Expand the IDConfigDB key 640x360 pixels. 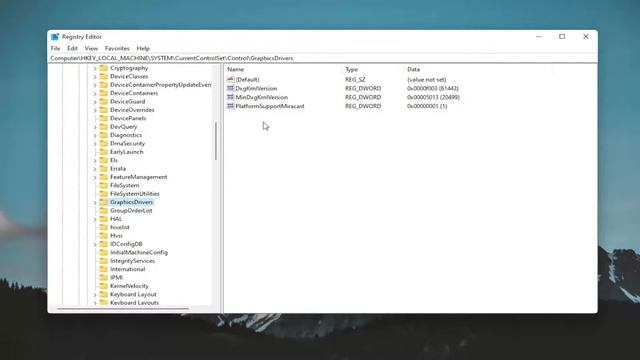pyautogui.click(x=95, y=244)
